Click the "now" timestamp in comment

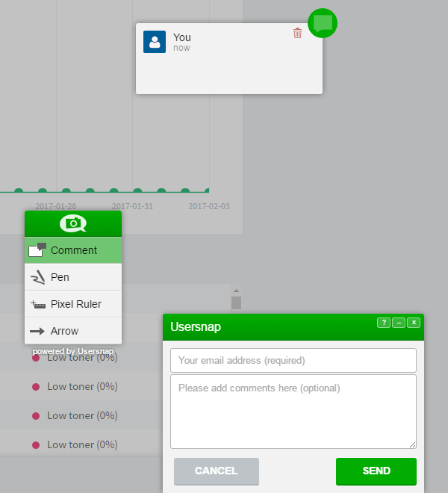pyautogui.click(x=181, y=48)
